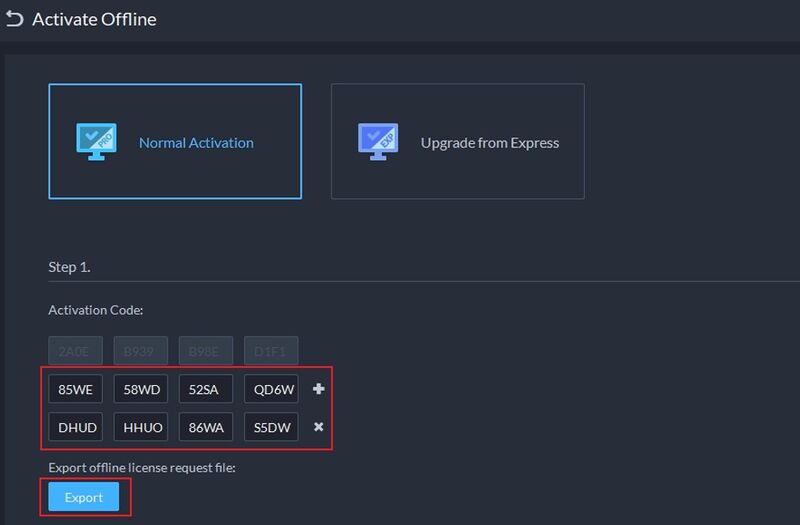Select the 86WA code input field
800x525 pixels.
[206, 427]
